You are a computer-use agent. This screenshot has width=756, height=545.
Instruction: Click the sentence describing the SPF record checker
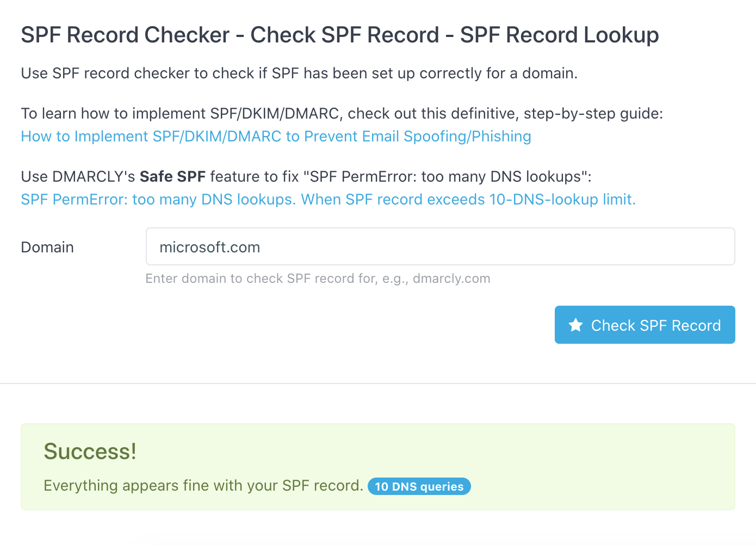coord(299,73)
